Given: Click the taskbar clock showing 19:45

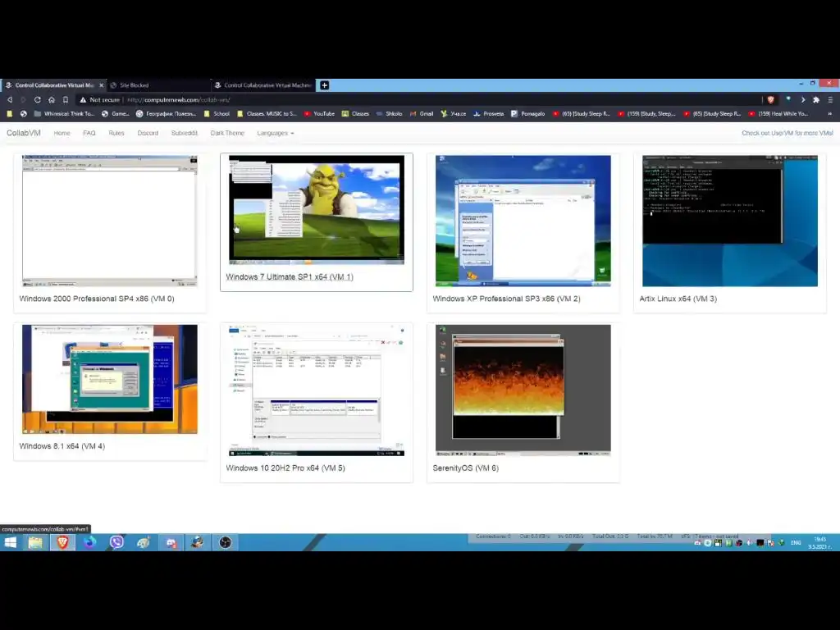Looking at the screenshot, I should (x=819, y=543).
